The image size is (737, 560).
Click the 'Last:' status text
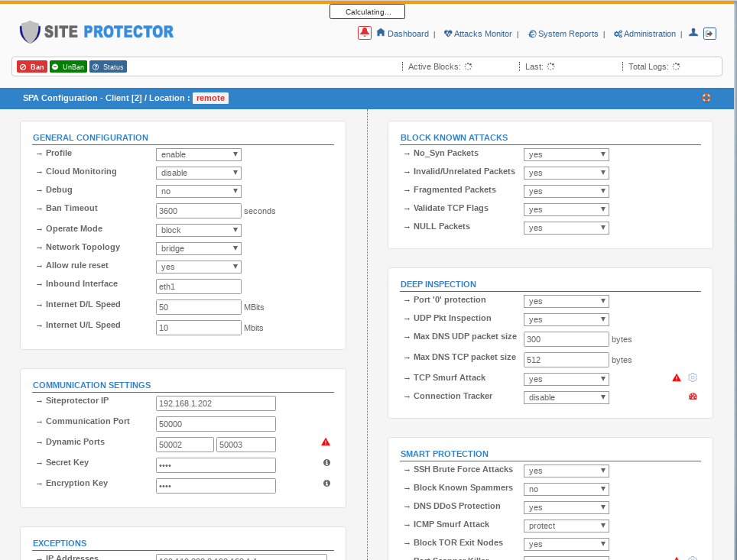534,66
